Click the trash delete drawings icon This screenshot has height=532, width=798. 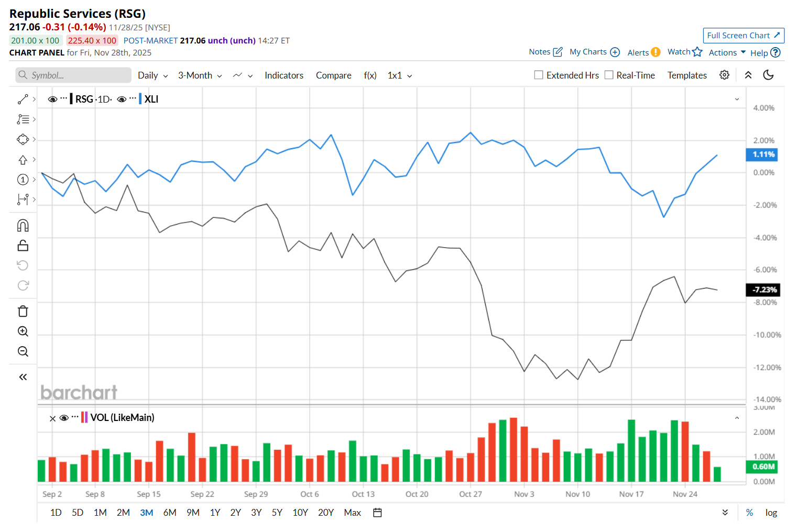click(23, 312)
